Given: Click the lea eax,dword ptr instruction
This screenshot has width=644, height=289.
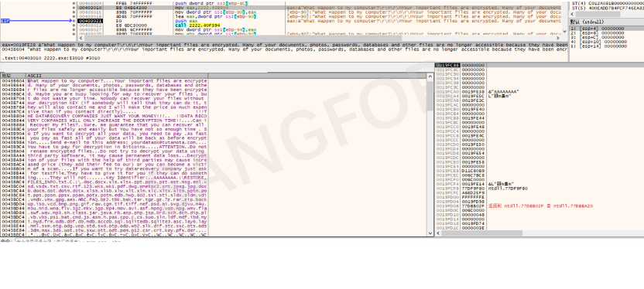Looking at the screenshot, I should click(x=215, y=16).
